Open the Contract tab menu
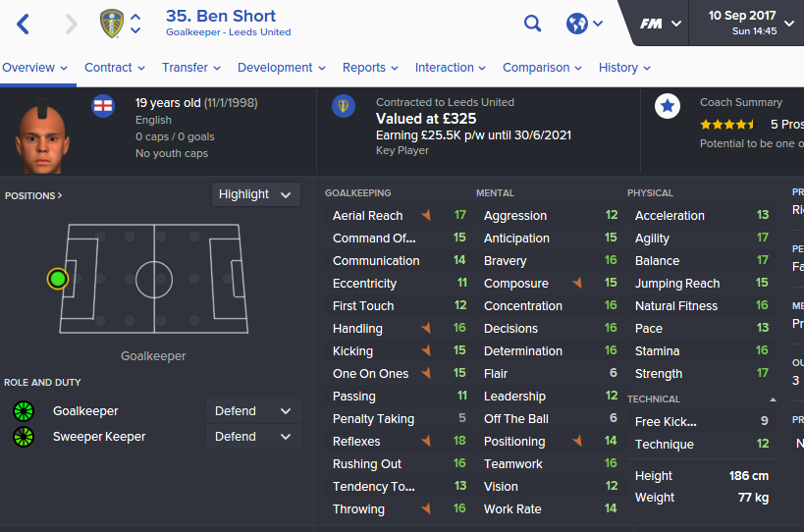The image size is (804, 532). 114,68
